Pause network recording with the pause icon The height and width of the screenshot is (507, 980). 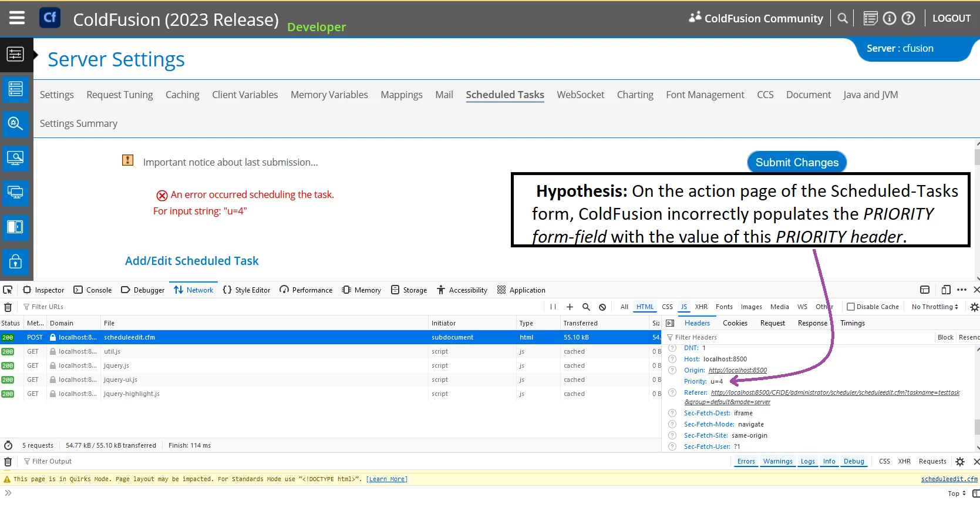click(553, 307)
